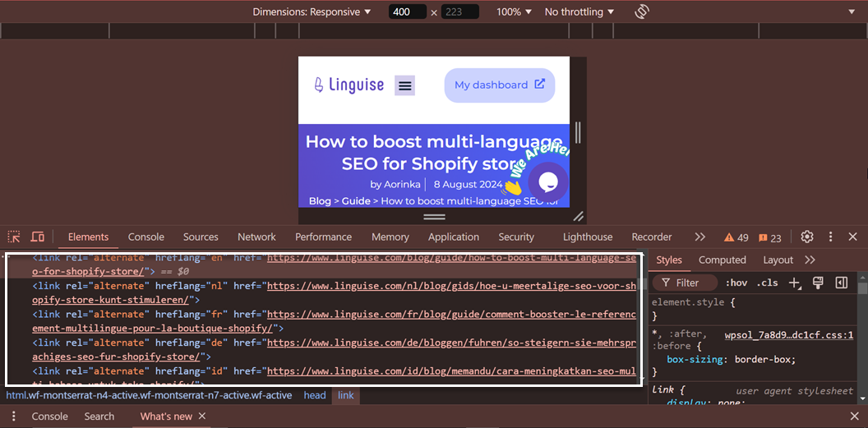Click the rendering emulations paintbrush icon
The width and height of the screenshot is (868, 428).
(x=818, y=283)
